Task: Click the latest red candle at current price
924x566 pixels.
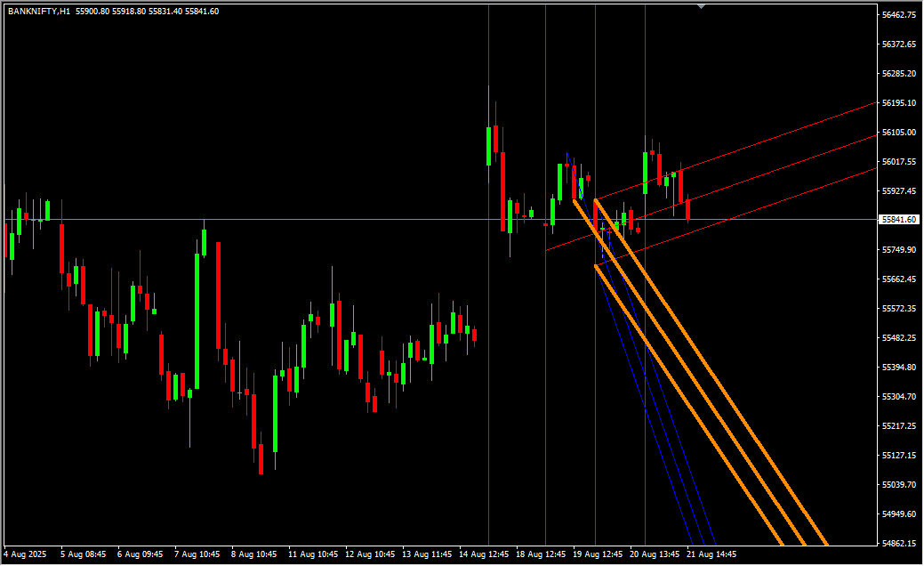Action: (x=687, y=210)
